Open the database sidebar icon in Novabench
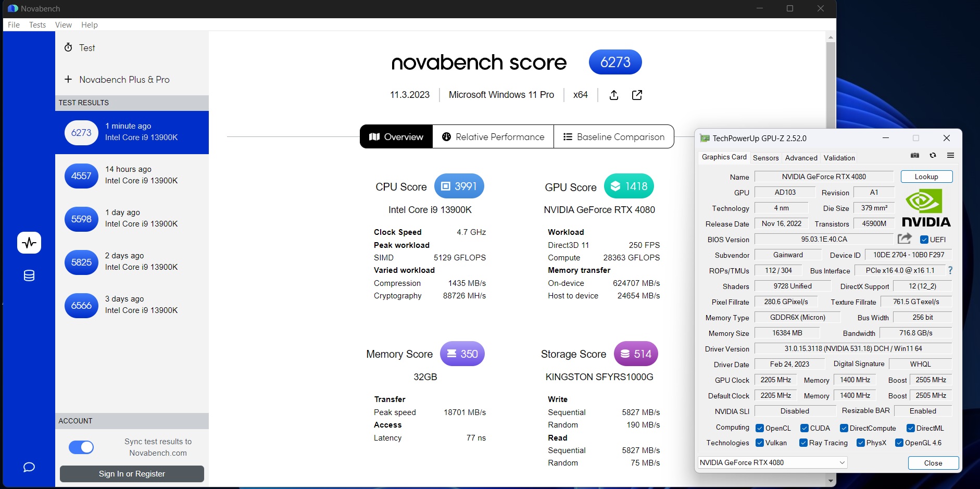The height and width of the screenshot is (489, 980). point(29,275)
